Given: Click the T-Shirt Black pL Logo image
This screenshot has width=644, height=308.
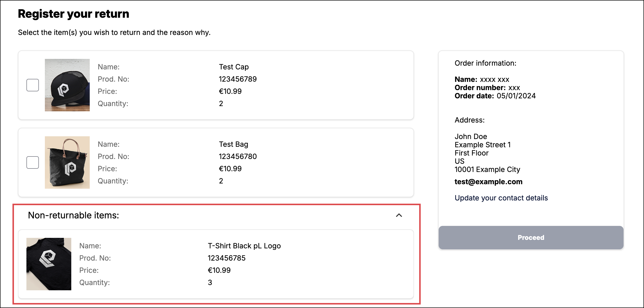Looking at the screenshot, I should pyautogui.click(x=49, y=264).
